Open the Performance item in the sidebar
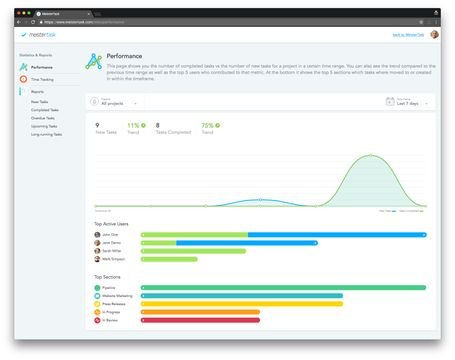The width and height of the screenshot is (455, 360). tap(42, 67)
